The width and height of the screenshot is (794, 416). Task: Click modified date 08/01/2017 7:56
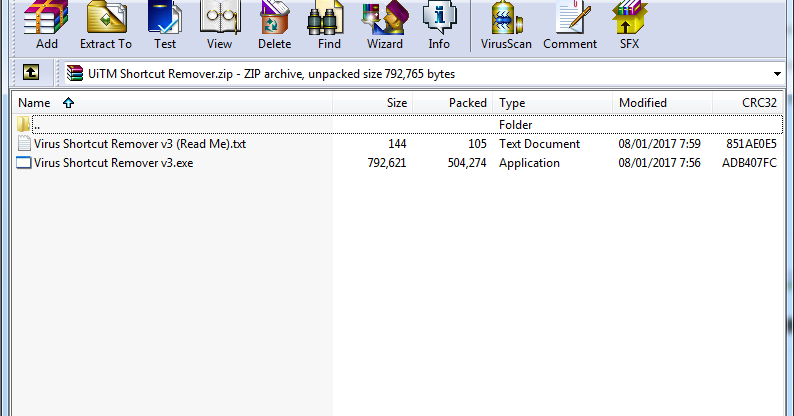coord(659,163)
